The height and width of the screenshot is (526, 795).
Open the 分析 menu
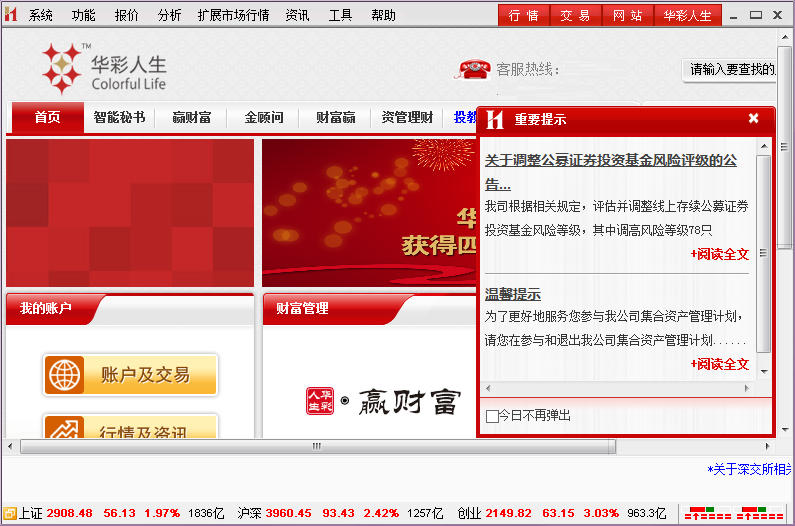[x=169, y=15]
